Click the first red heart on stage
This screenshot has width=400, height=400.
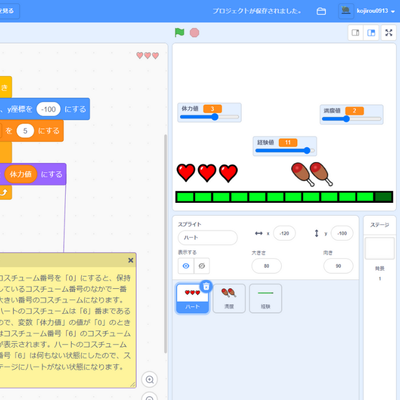(186, 173)
